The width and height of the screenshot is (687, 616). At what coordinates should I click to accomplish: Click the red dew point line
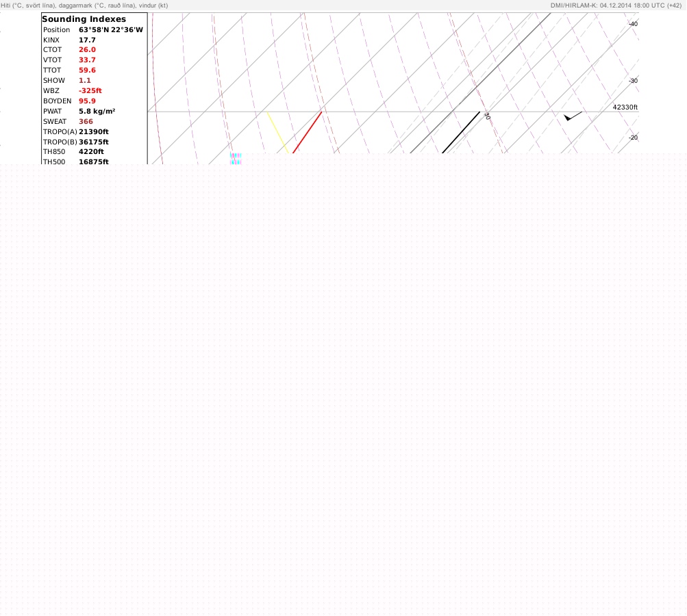(307, 132)
